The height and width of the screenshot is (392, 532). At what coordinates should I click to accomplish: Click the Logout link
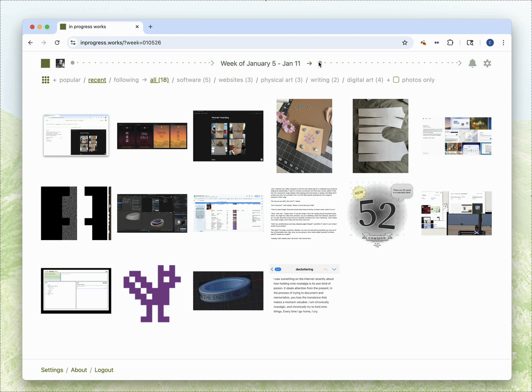pos(104,370)
